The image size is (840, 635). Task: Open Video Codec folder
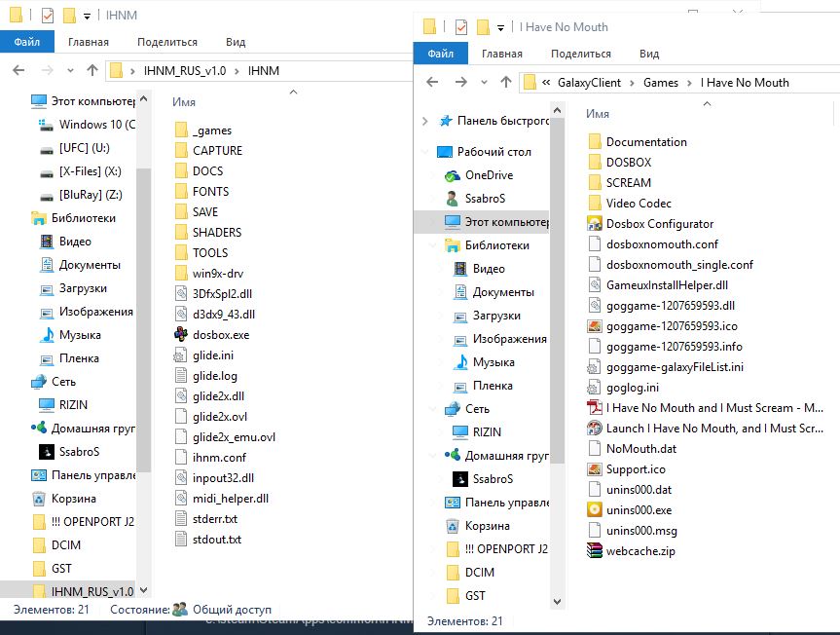(x=630, y=204)
